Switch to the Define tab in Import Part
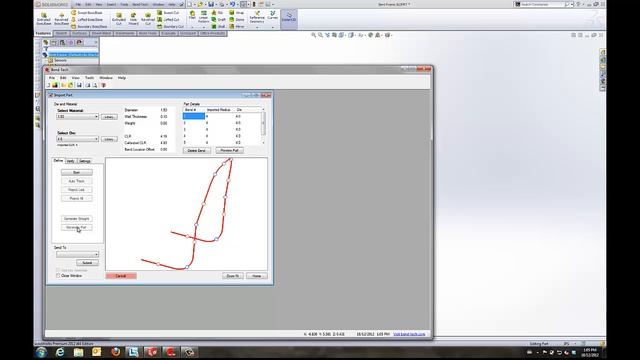640x360 pixels. coord(58,161)
